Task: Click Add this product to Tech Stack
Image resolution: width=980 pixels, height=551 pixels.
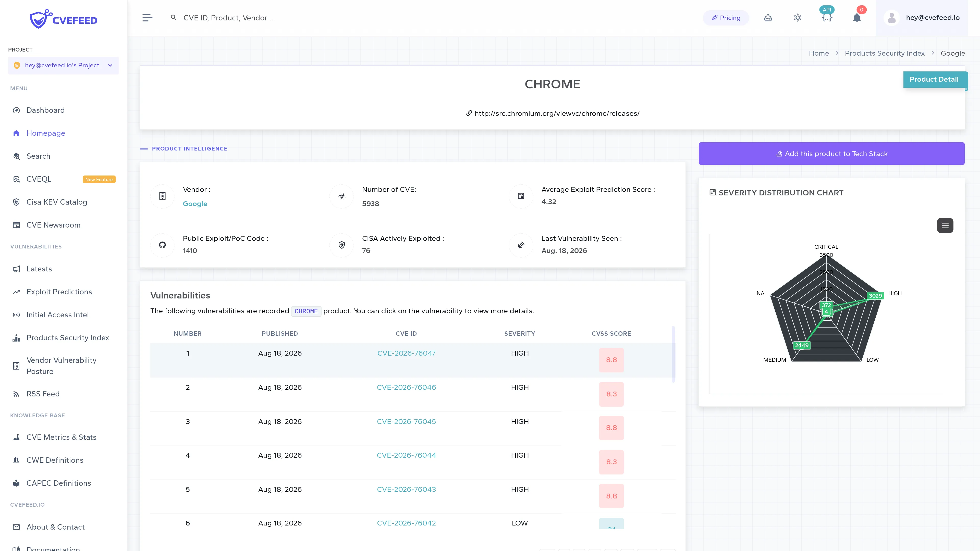Action: point(831,154)
